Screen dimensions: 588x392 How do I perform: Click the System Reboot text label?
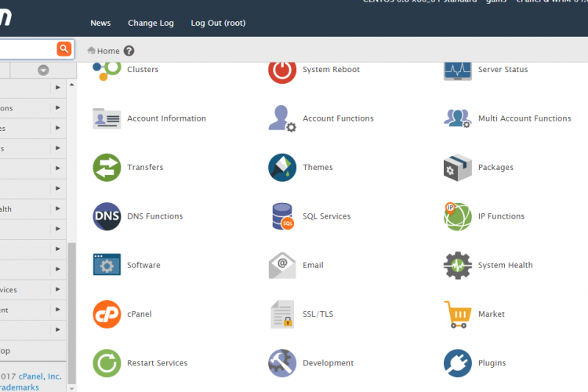331,70
